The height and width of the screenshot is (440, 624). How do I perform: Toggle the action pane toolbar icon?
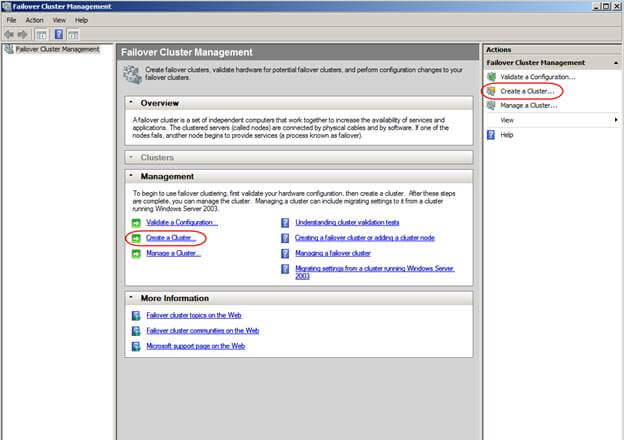click(x=73, y=35)
